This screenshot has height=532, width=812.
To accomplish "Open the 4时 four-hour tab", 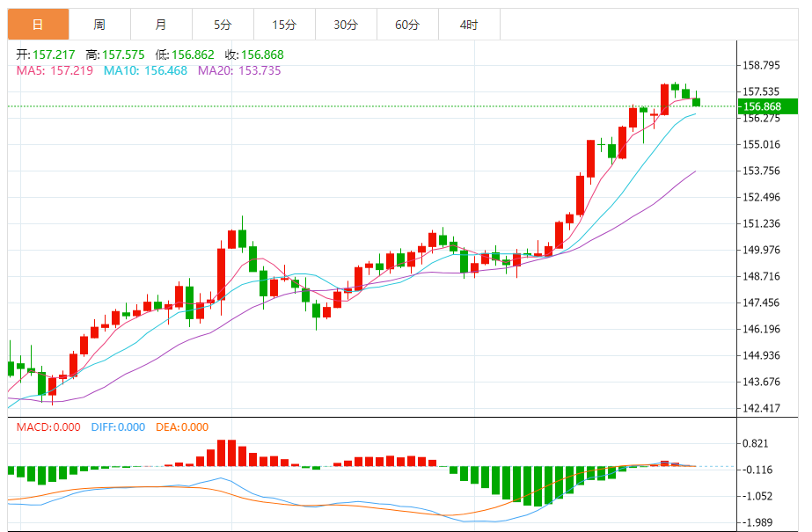I will pyautogui.click(x=469, y=25).
